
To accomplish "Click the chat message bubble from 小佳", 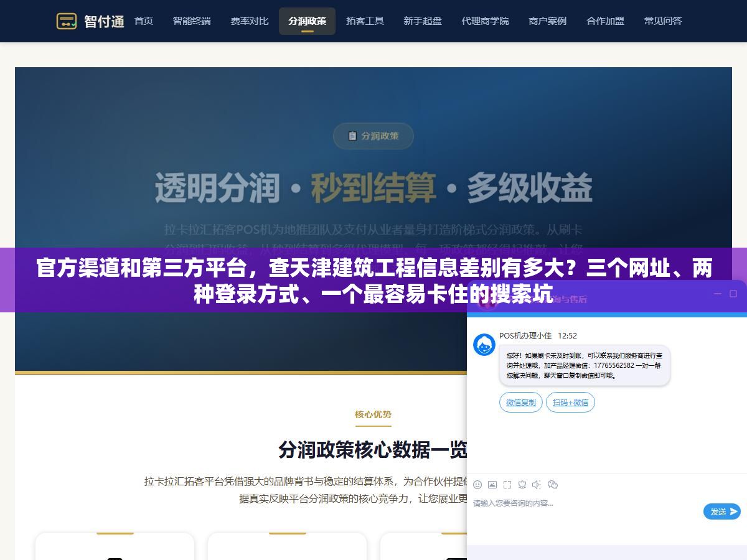I will (585, 365).
